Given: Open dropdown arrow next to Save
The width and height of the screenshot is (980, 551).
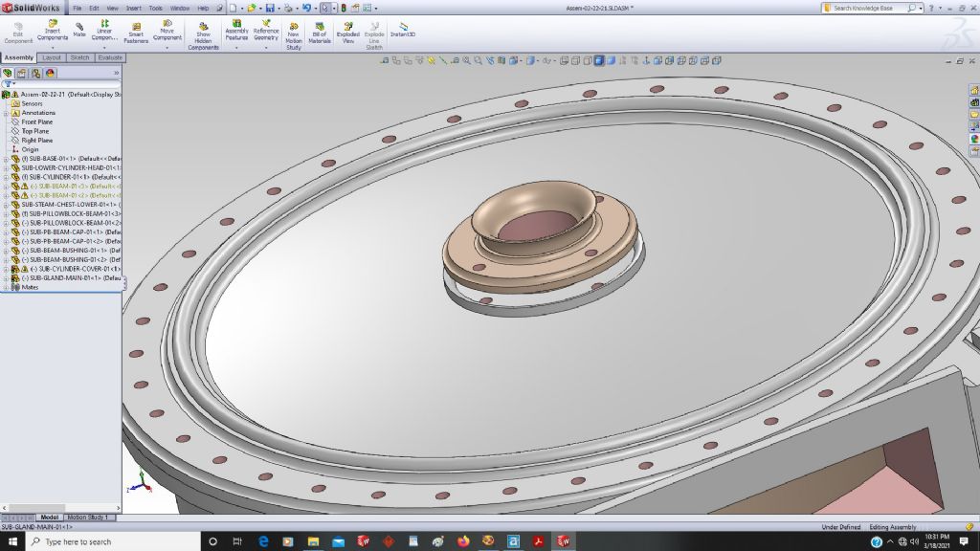Looking at the screenshot, I should (278, 8).
